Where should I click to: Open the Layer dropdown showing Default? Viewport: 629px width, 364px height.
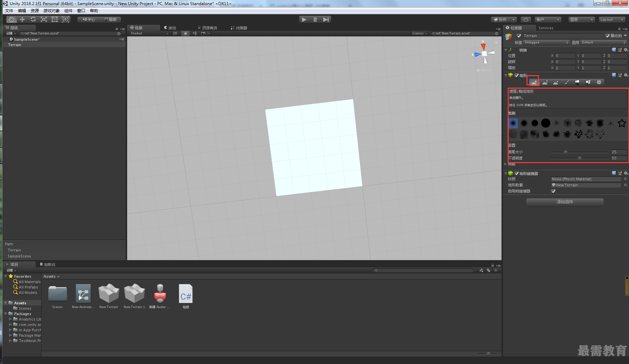point(604,42)
